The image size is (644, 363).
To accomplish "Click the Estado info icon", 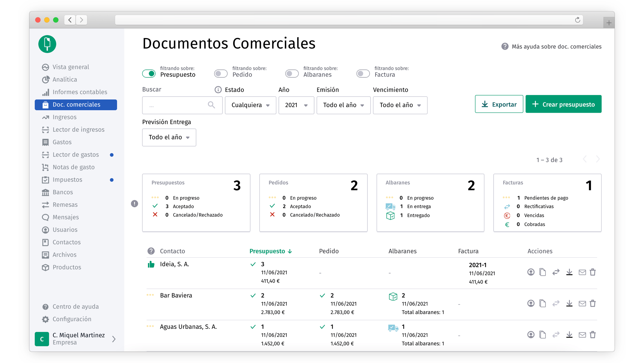I will [x=218, y=90].
